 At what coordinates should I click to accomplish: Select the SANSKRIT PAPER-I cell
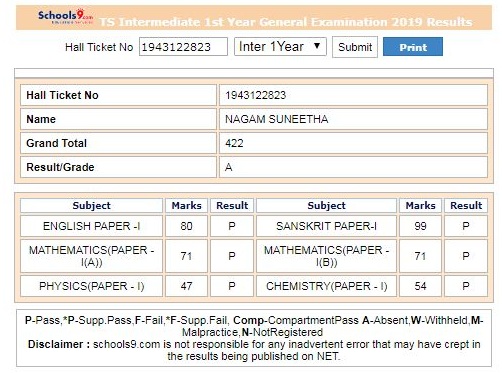click(x=326, y=226)
